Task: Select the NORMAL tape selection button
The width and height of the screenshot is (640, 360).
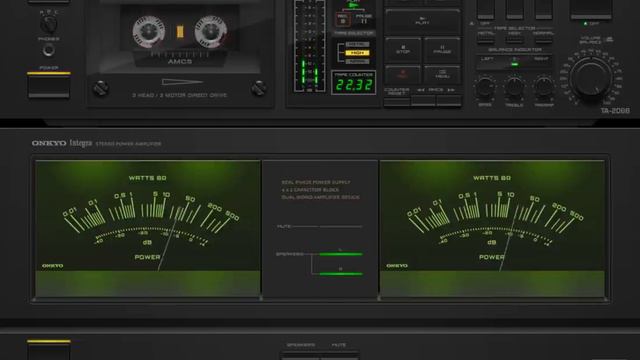Action: (x=543, y=38)
